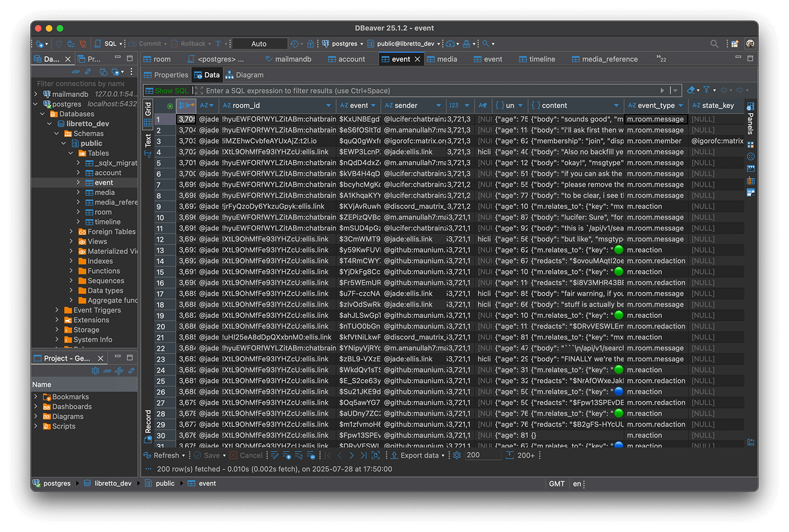This screenshot has width=789, height=532.
Task: Switch to the mailmandb tab
Action: coord(288,59)
